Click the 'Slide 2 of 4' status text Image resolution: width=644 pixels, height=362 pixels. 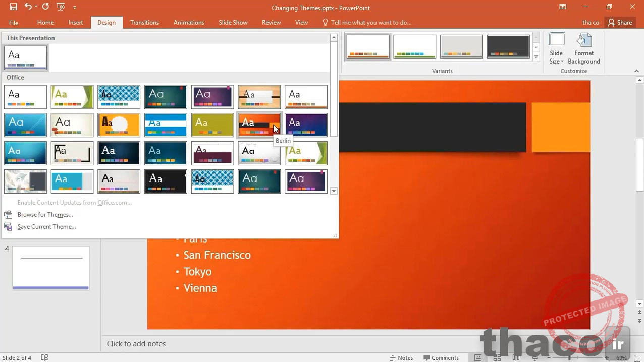point(16,358)
